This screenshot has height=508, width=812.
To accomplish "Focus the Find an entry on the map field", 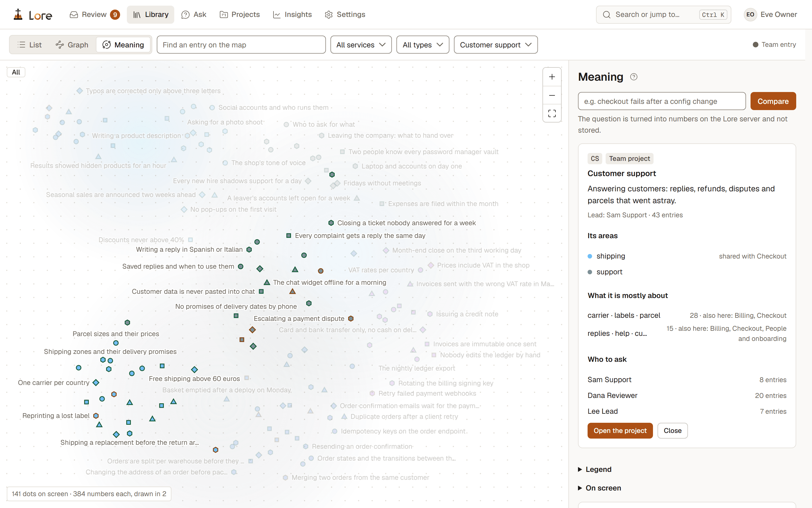I will click(241, 45).
